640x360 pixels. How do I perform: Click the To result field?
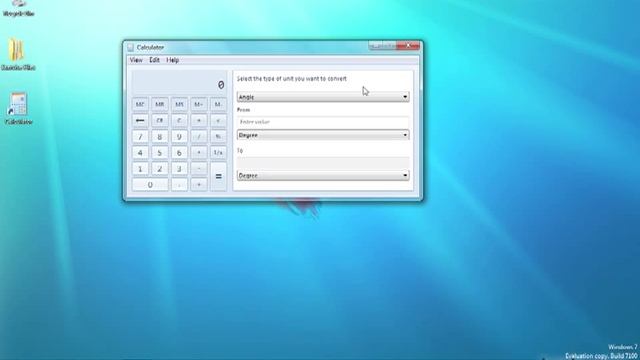(323, 162)
